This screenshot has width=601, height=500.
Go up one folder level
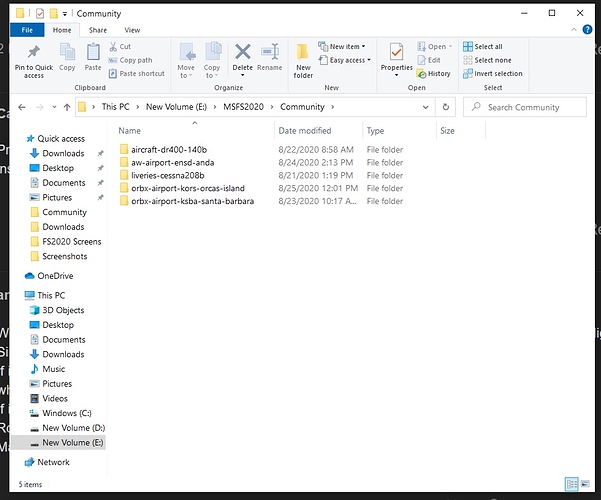67,107
